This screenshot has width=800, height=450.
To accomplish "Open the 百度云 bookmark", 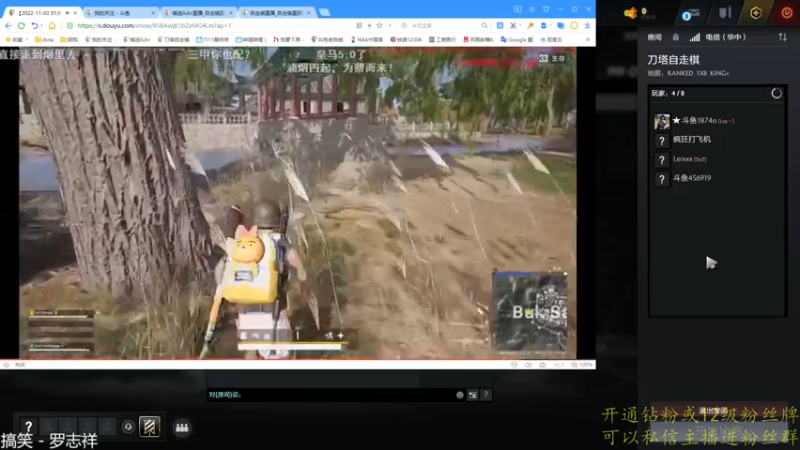I will tap(551, 39).
